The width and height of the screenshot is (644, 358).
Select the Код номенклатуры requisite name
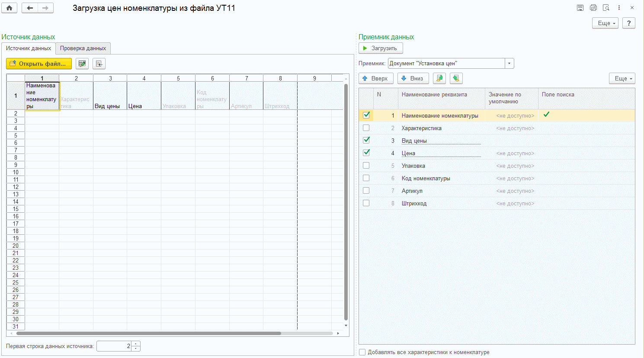click(x=426, y=178)
